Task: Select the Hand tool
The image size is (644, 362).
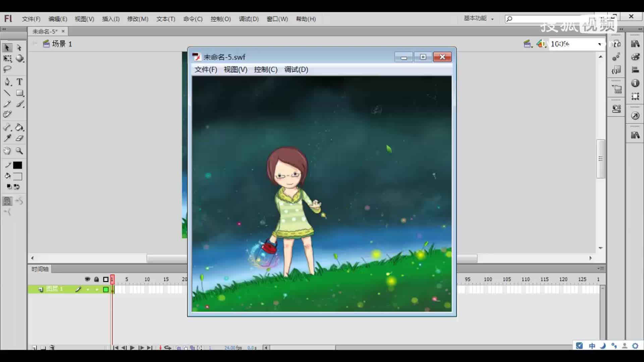Action: [7, 151]
